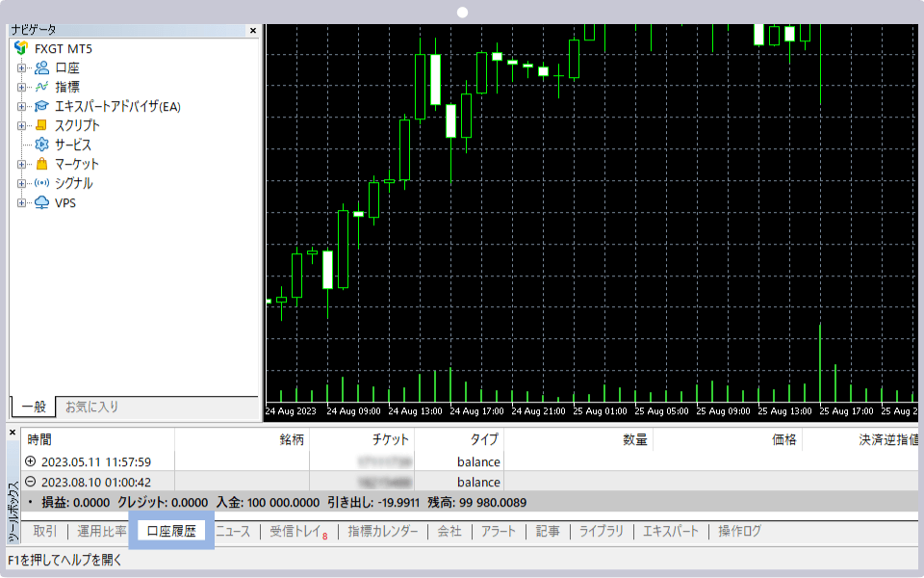Select FXGT MT5 root label
924x578 pixels.
(64, 48)
